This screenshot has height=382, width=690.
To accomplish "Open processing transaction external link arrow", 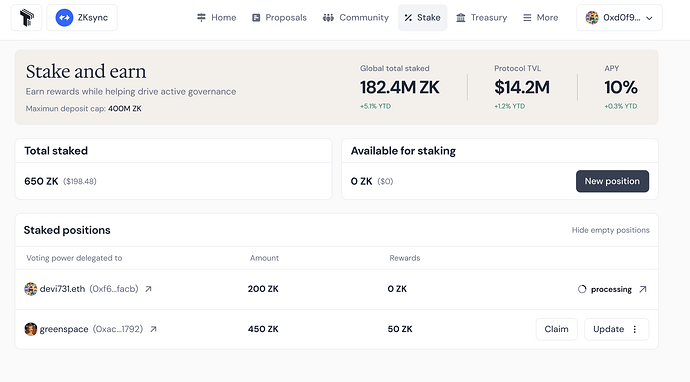I will [x=643, y=289].
